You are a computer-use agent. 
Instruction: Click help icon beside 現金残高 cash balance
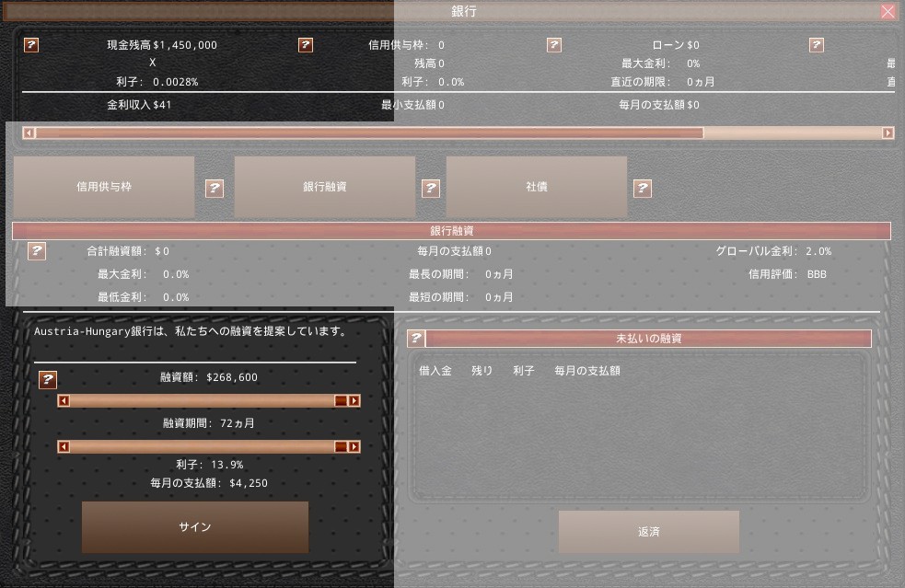tap(31, 45)
